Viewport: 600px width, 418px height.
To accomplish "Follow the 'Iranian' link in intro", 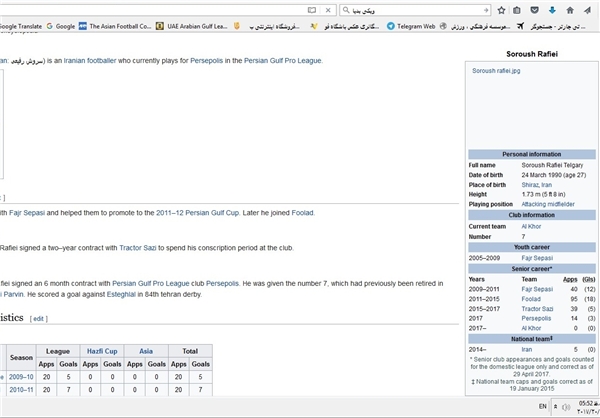I will click(x=74, y=60).
